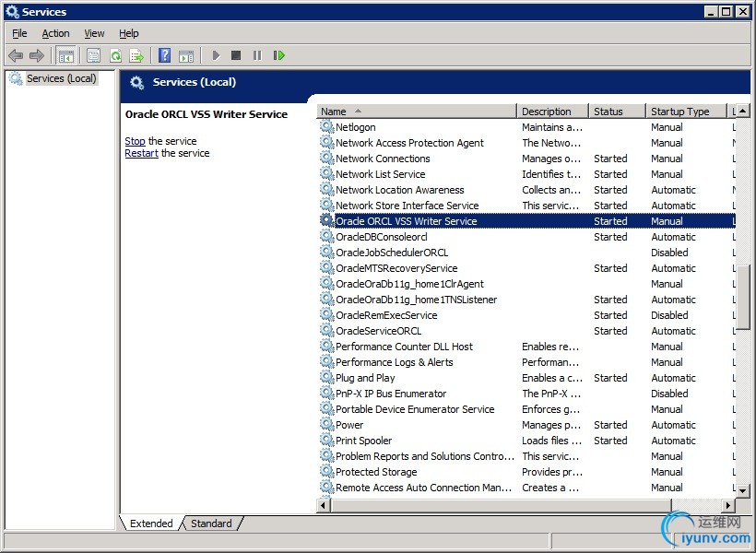756x553 pixels.
Task: Click the horizontal scrollbar thumb
Action: (x=501, y=505)
